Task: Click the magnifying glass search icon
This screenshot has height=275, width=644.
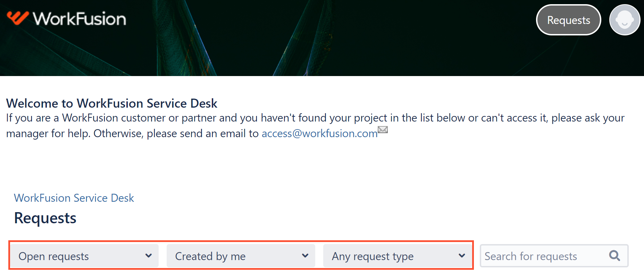Action: (x=614, y=256)
